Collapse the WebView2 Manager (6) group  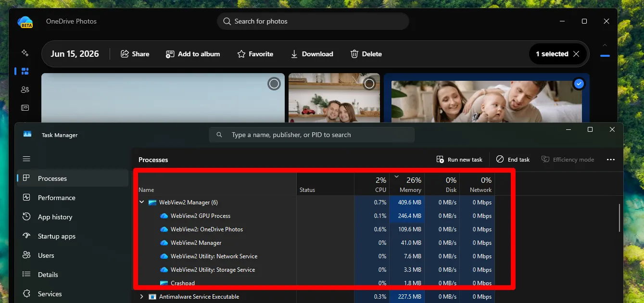(141, 202)
